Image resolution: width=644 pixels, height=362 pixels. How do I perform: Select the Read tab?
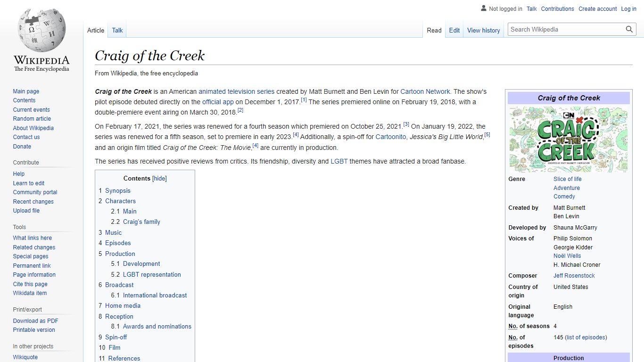[434, 30]
